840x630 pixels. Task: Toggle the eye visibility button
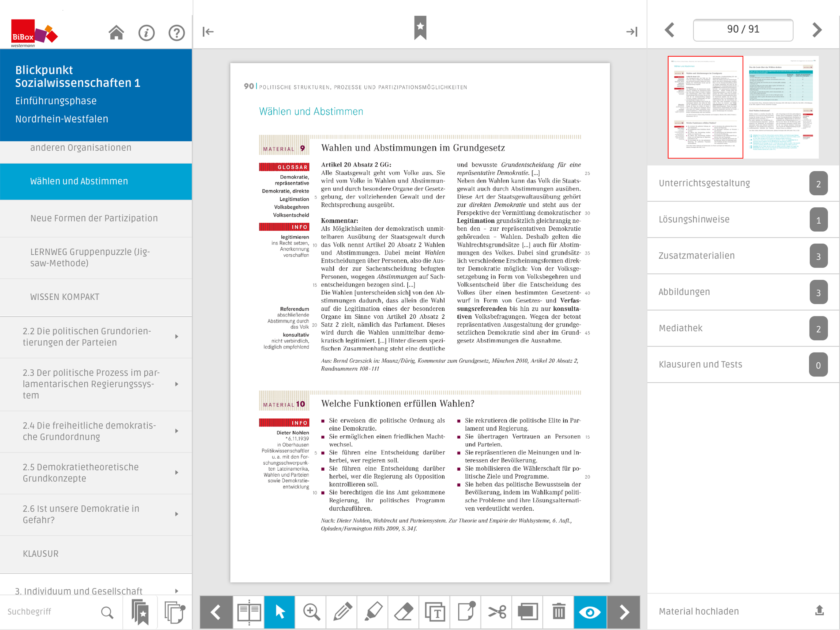click(590, 612)
